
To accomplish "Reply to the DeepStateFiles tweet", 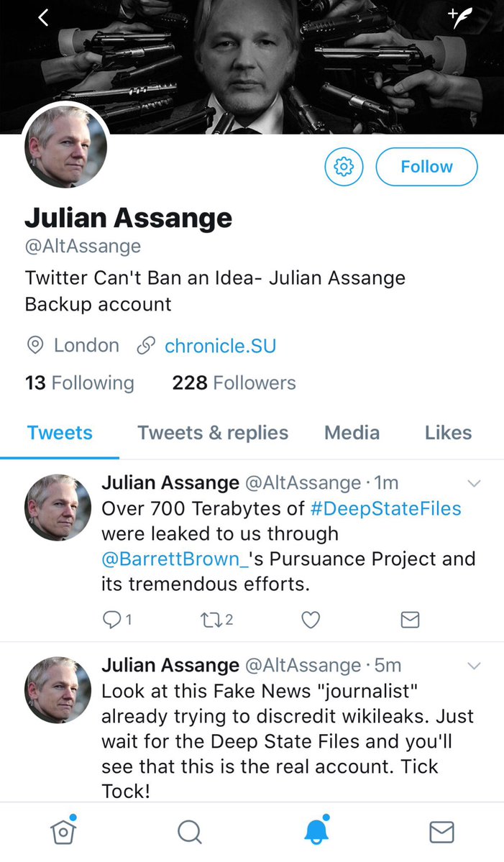I will 113,619.
